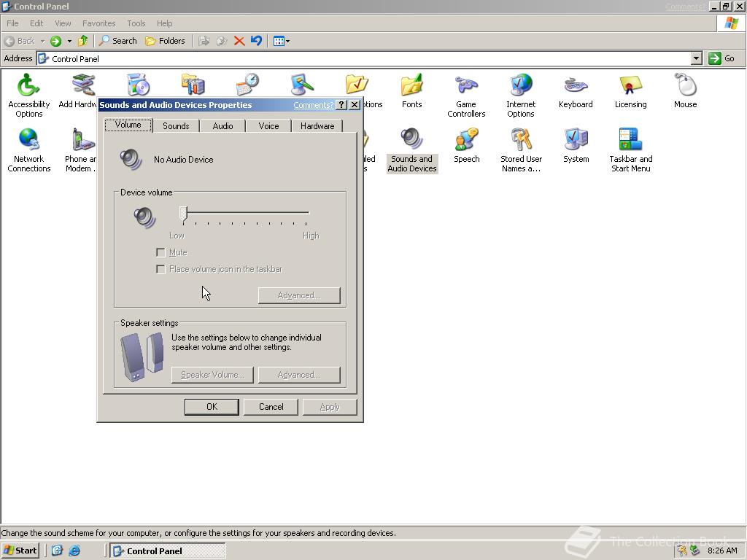Open the Forward history dropdown arrow
This screenshot has width=747, height=560.
69,41
